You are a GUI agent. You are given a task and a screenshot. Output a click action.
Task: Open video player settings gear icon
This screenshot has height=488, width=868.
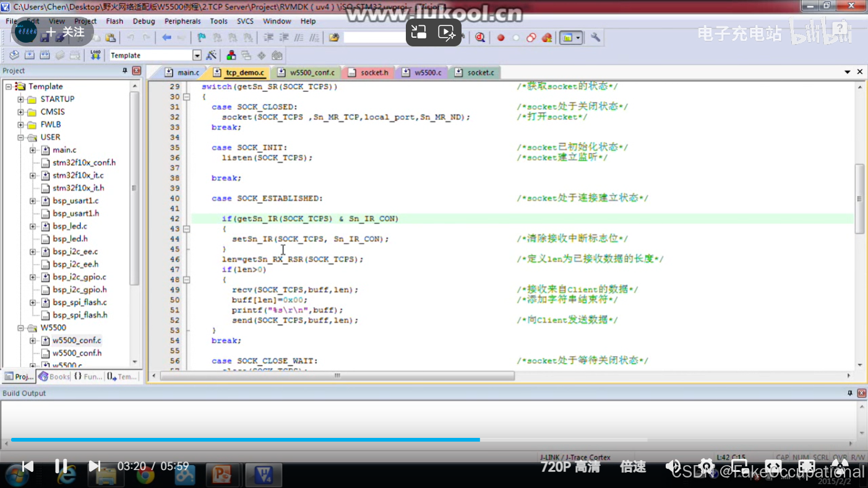coord(707,466)
